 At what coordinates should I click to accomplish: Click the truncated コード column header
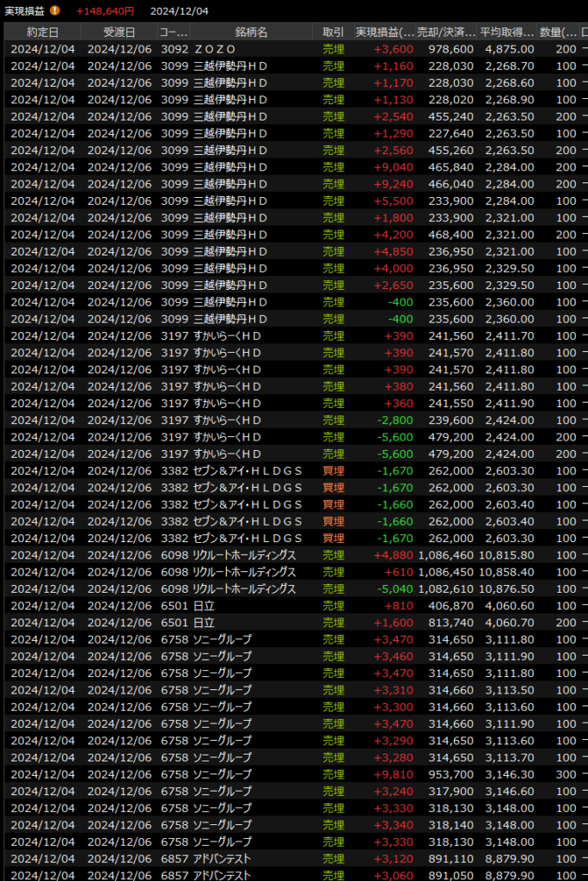tap(169, 32)
